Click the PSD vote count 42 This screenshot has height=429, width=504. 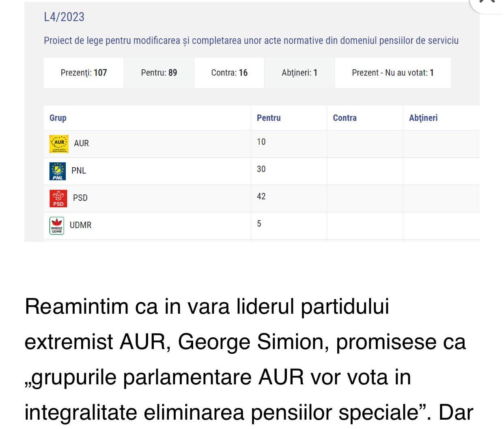point(261,196)
